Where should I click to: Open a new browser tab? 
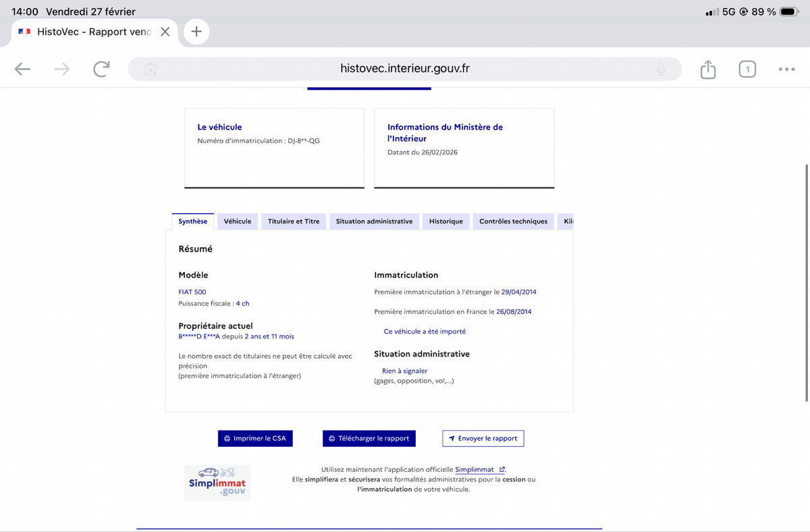pyautogui.click(x=196, y=32)
